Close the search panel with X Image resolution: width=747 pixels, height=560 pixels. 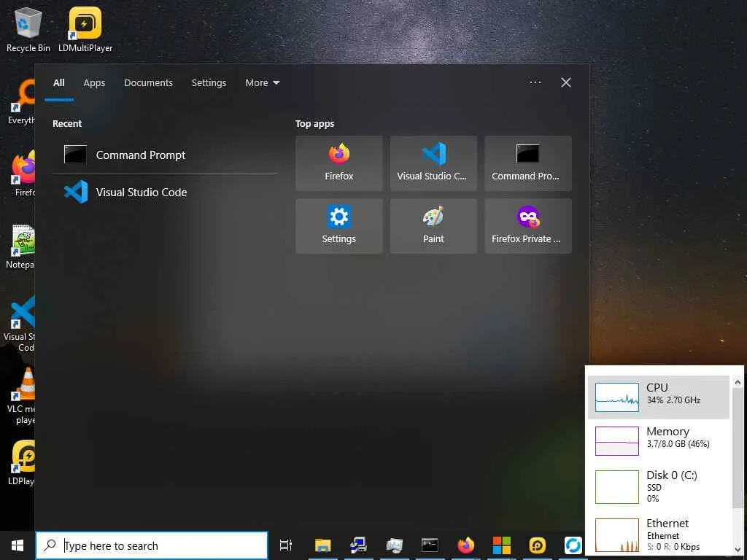(x=565, y=82)
